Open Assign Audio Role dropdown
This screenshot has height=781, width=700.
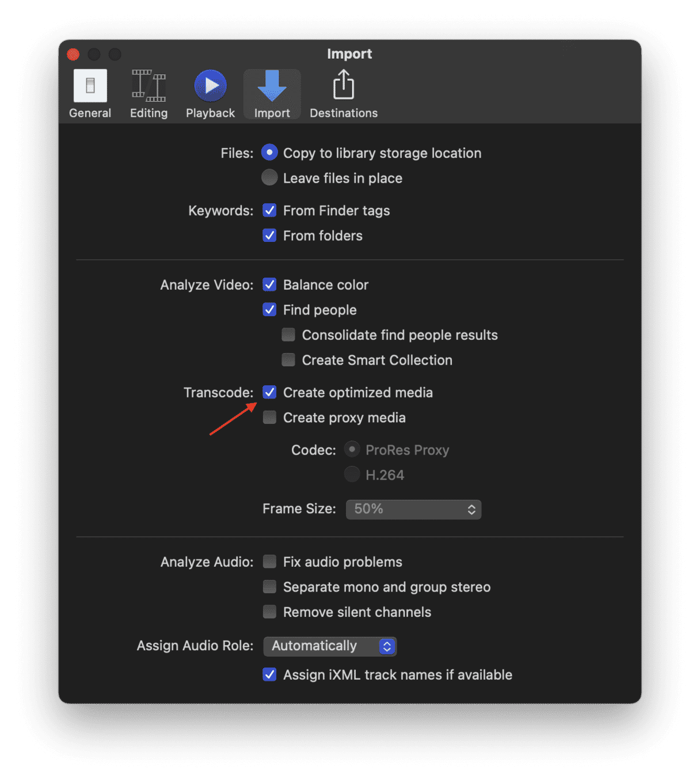tap(330, 646)
